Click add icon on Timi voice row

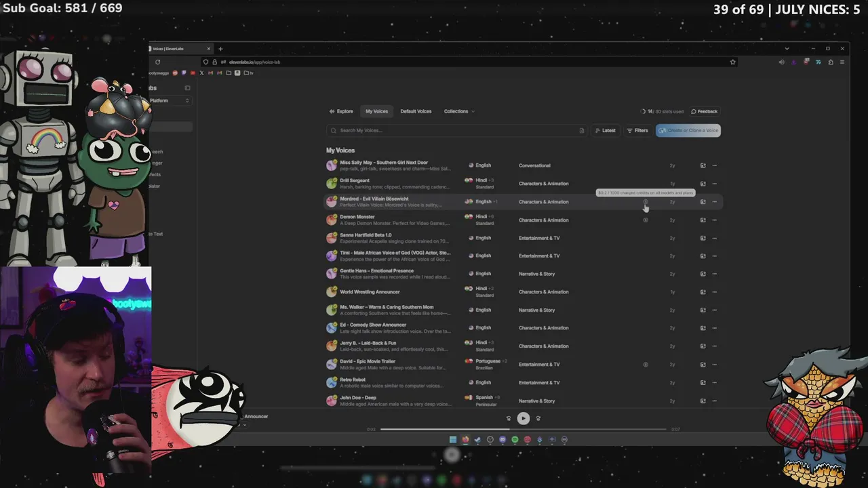[703, 256]
